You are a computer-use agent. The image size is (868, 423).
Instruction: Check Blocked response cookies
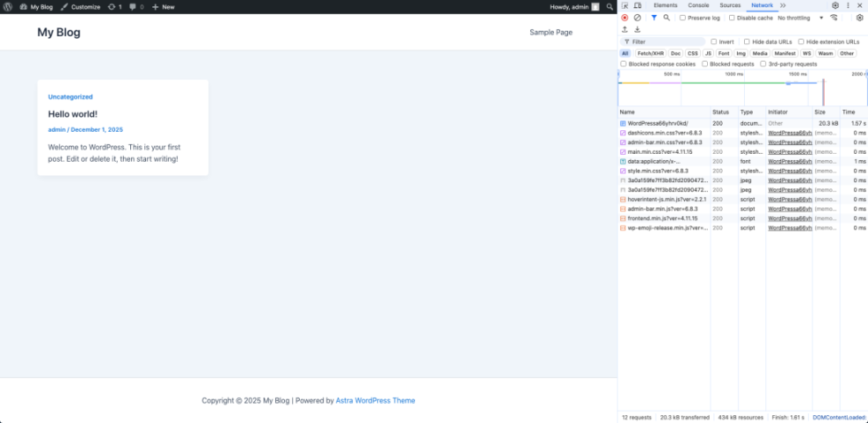coord(624,63)
